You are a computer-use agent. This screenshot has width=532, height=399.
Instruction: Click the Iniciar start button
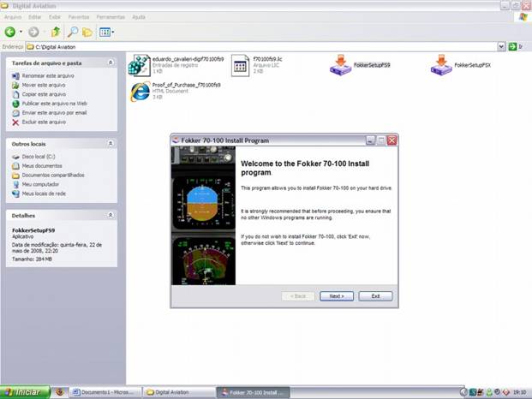pos(25,392)
